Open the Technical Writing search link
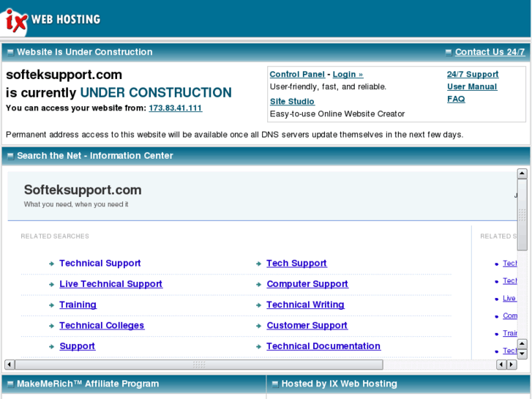 305,305
